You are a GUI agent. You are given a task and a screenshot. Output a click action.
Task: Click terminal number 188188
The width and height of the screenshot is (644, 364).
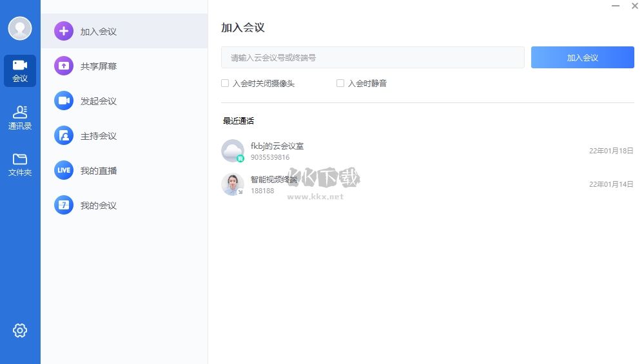click(x=262, y=191)
